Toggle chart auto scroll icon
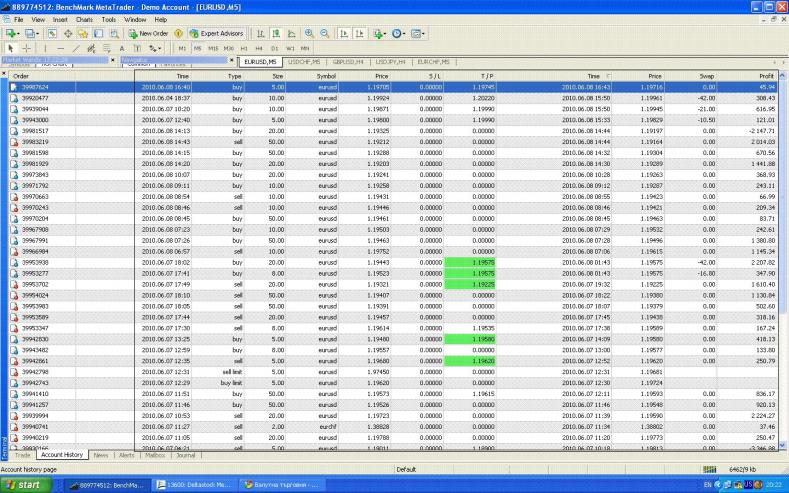This screenshot has height=493, width=789. click(x=344, y=34)
